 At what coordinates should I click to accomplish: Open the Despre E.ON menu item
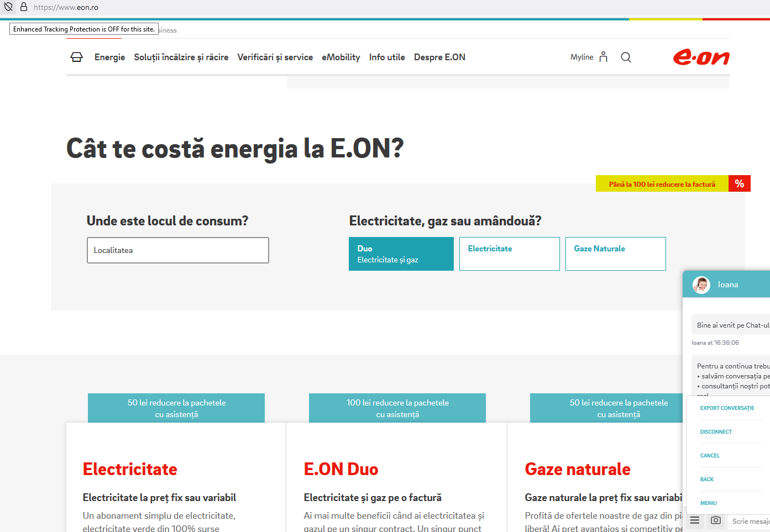[x=439, y=57]
